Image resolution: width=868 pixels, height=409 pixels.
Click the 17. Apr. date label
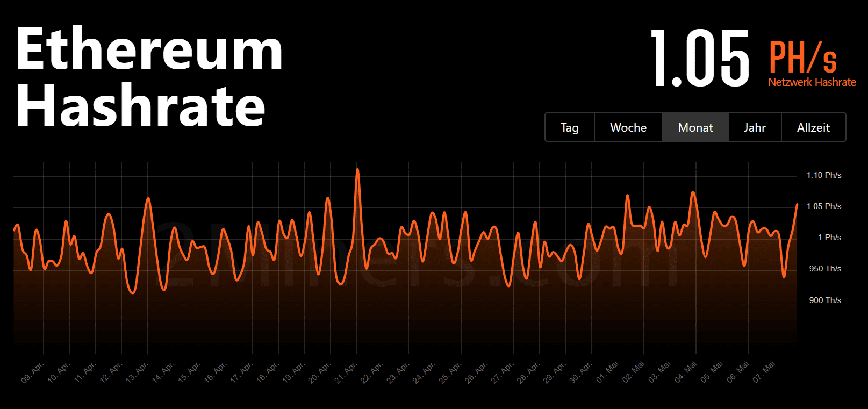241,372
